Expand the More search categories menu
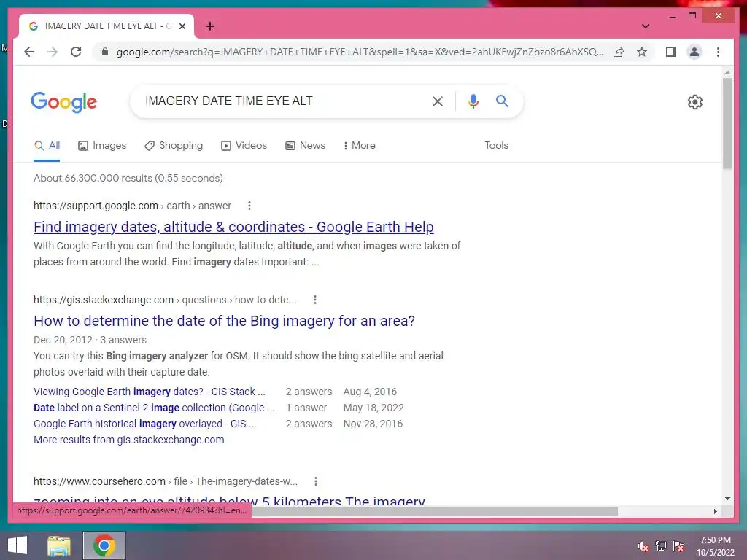The image size is (747, 560). click(x=359, y=146)
